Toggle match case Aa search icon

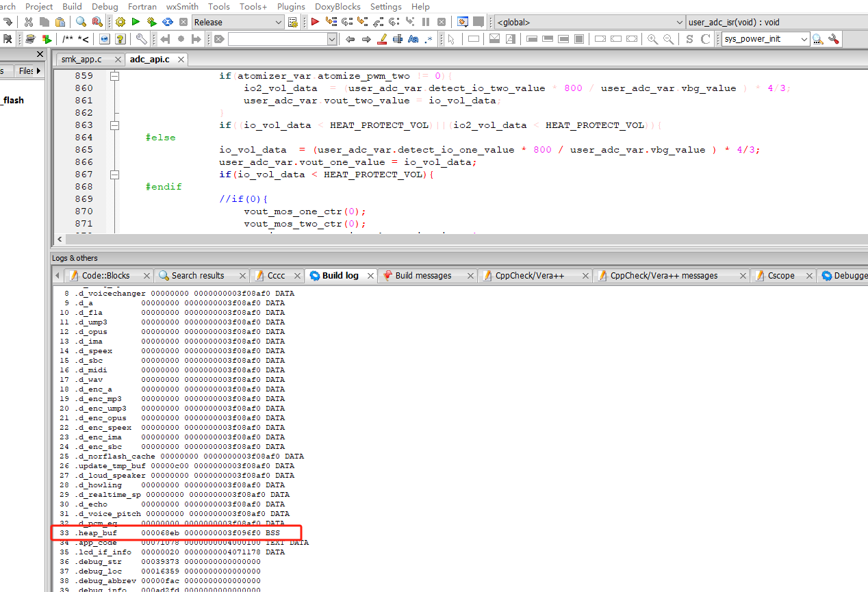(x=413, y=39)
